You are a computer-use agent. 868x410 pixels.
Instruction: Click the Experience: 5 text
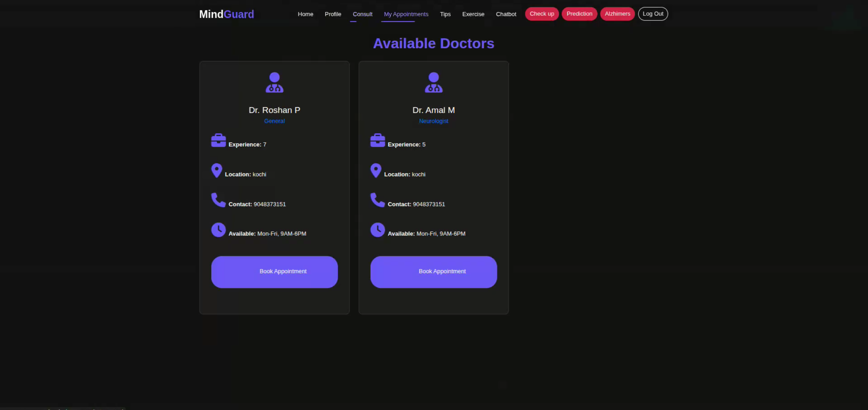pos(406,145)
